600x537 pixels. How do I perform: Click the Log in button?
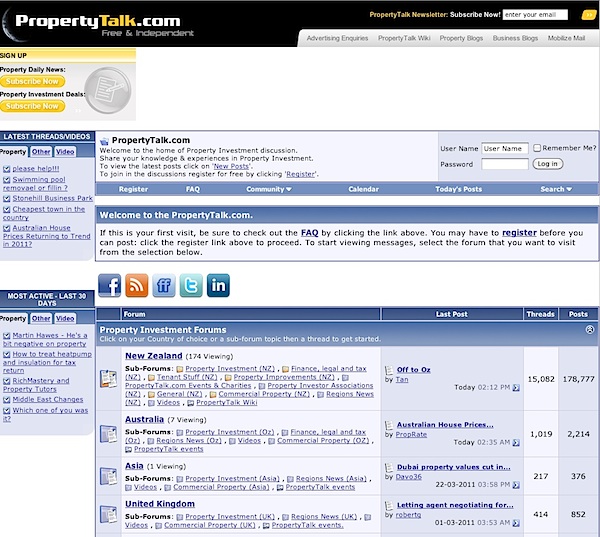point(548,164)
